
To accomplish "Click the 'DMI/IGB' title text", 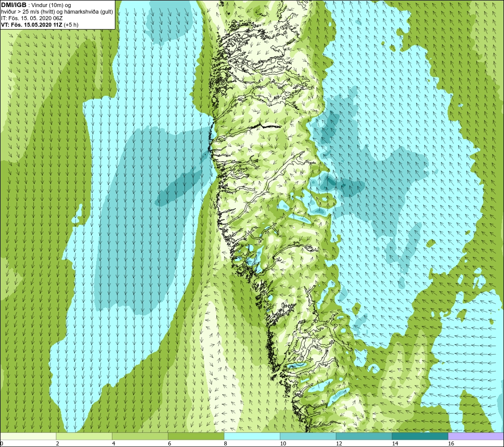I will coord(14,5).
